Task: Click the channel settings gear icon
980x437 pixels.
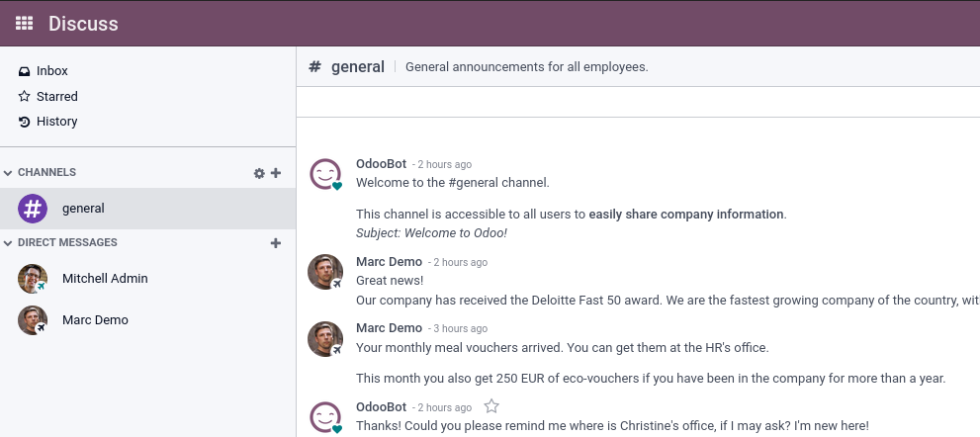Action: (x=259, y=173)
